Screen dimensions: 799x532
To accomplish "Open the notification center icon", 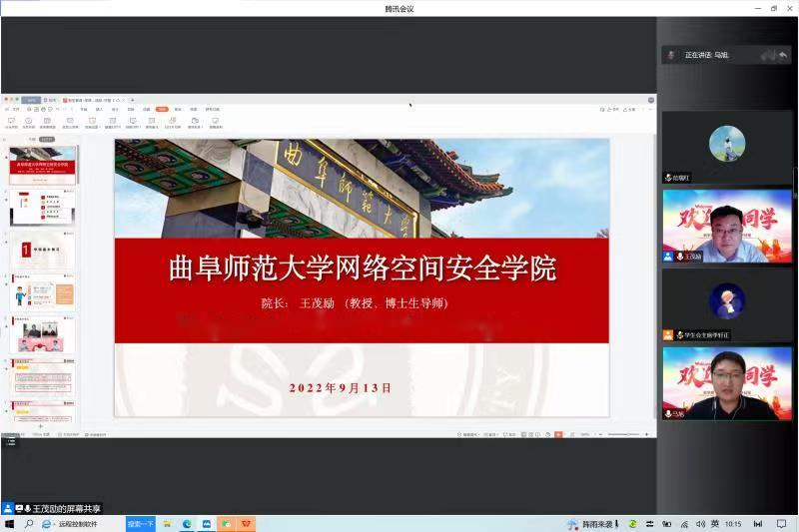I will point(782,524).
